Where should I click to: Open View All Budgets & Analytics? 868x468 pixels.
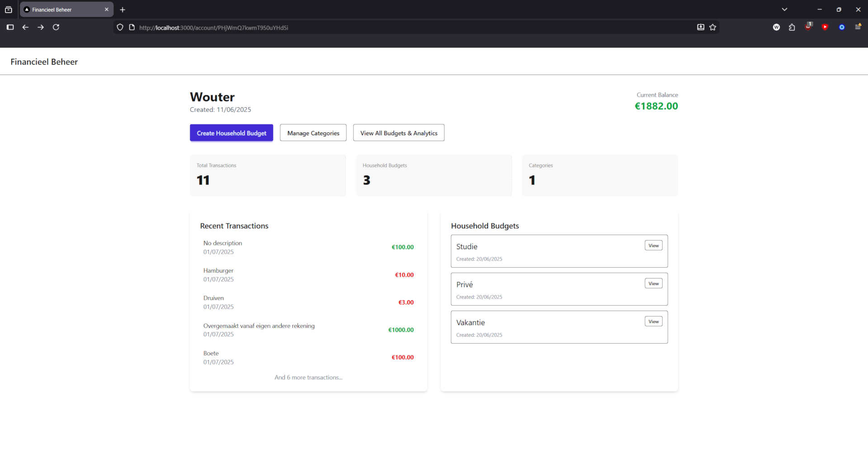click(398, 133)
